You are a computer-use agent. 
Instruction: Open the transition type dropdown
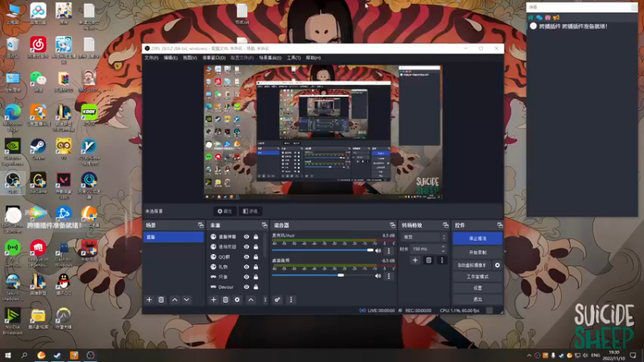tap(423, 237)
